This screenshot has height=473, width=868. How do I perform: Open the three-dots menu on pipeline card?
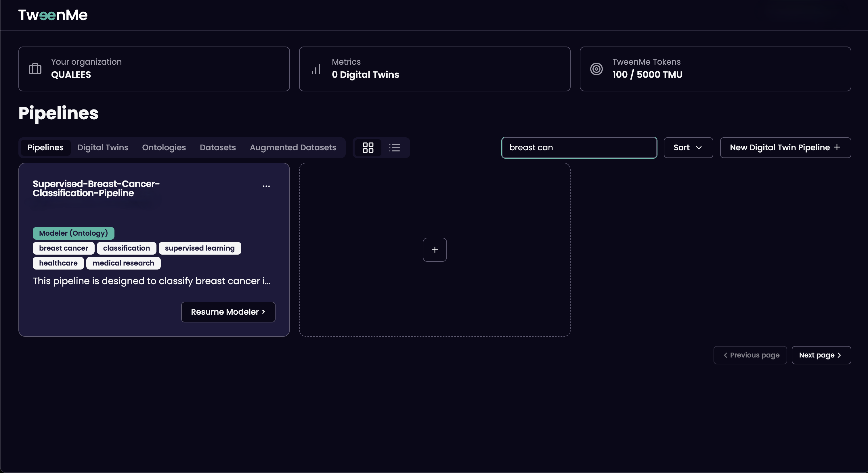tap(266, 186)
